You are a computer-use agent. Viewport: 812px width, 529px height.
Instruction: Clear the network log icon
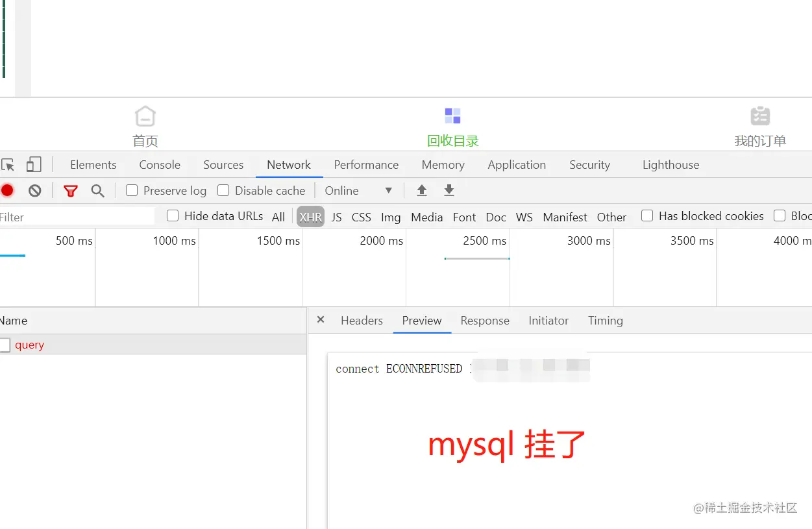35,190
